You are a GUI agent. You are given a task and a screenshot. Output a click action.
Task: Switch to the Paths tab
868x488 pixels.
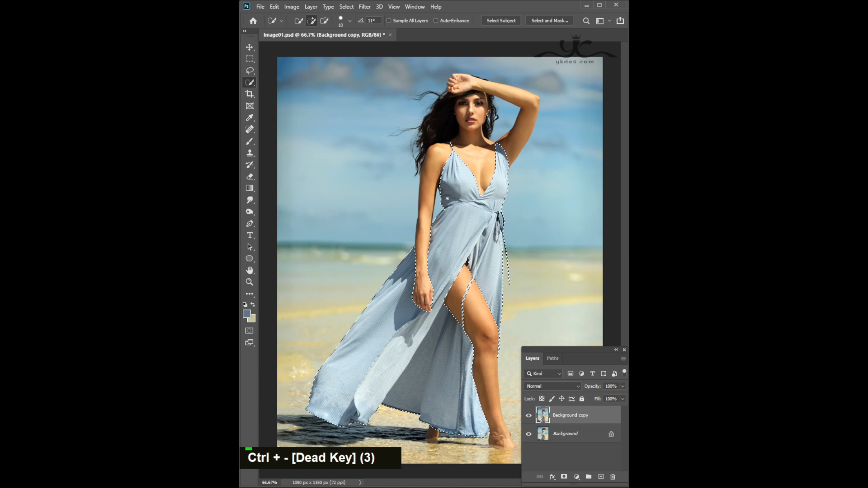tap(552, 358)
